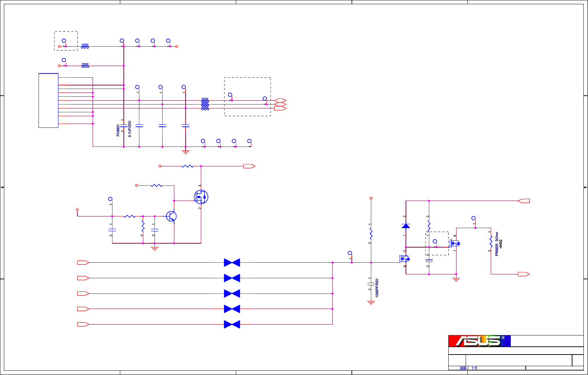The width and height of the screenshot is (588, 375).
Task: Select the date text 星期三 十月
Action: point(468,368)
